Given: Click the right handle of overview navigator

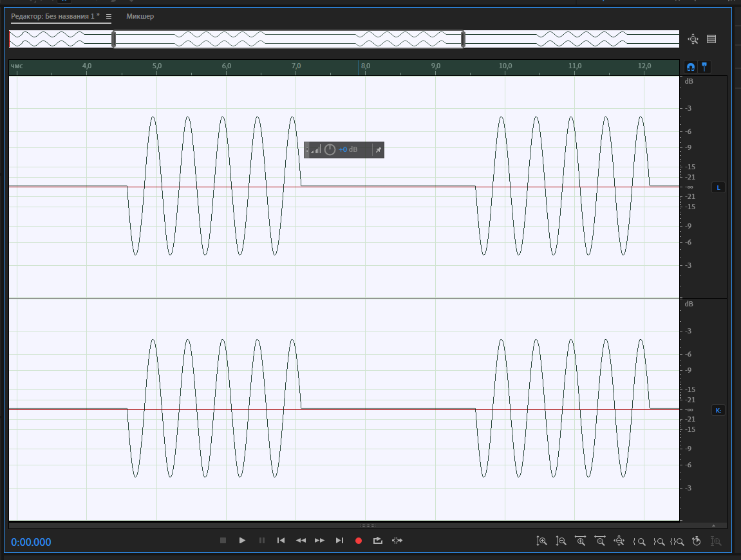Looking at the screenshot, I should [463, 39].
